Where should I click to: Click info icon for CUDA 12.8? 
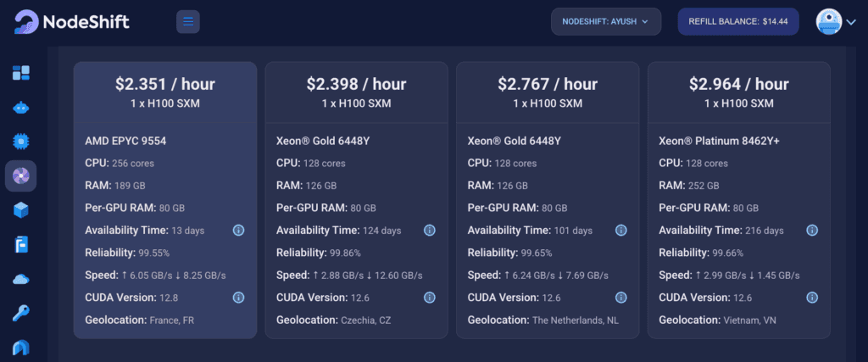pos(238,298)
